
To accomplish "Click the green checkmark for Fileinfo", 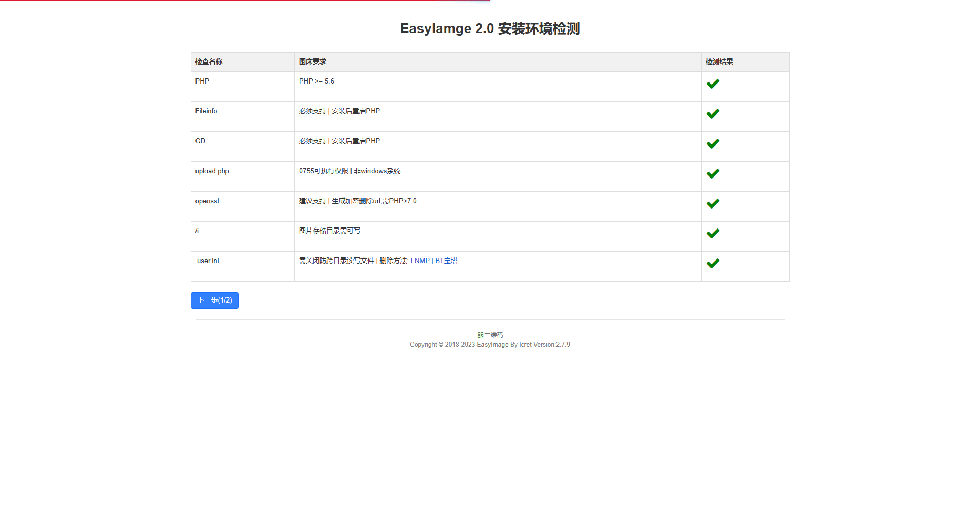I will click(x=713, y=114).
